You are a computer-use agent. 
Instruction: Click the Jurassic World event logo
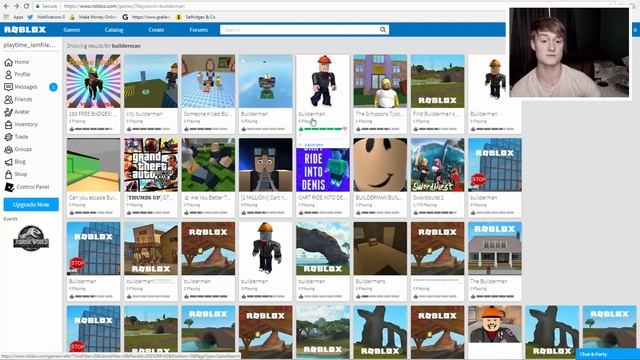click(31, 238)
